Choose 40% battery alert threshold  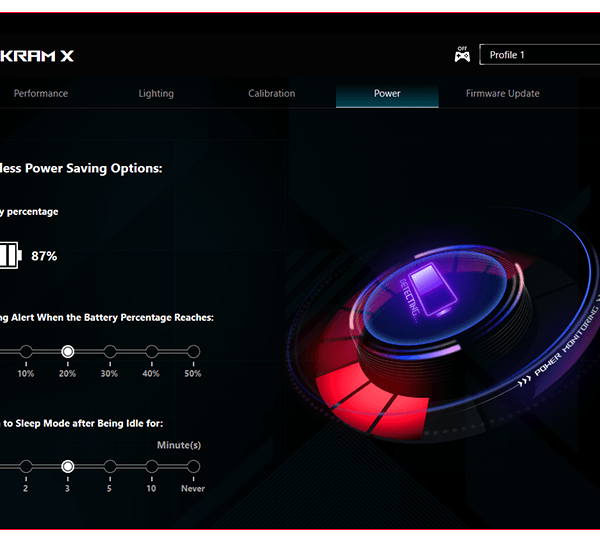152,352
